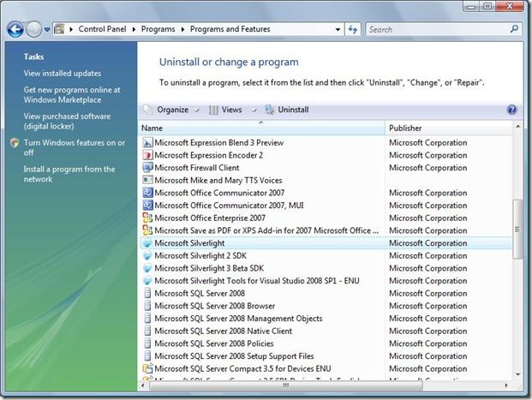The height and width of the screenshot is (400, 532).
Task: Click publisher cell for Microsoft Expression Encoder 2
Action: coord(427,155)
